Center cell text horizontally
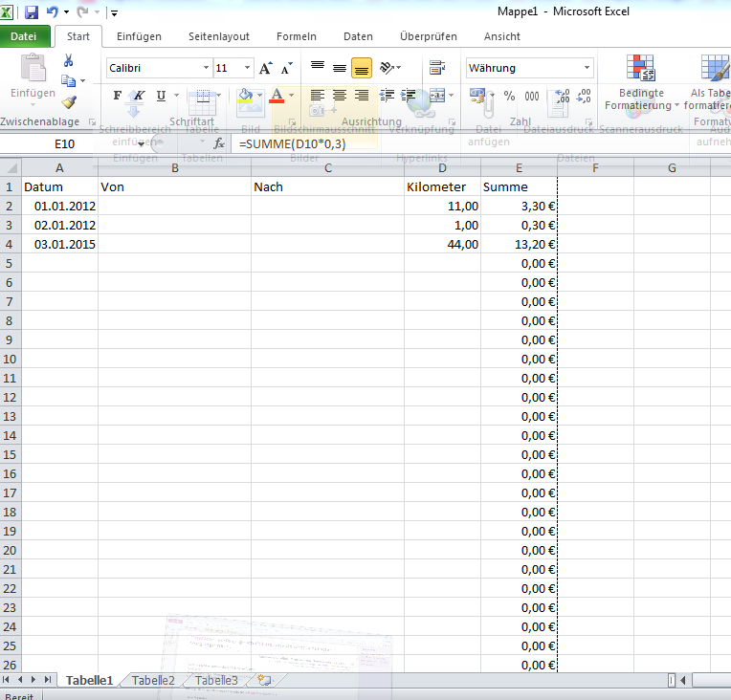This screenshot has width=731, height=700. point(340,96)
